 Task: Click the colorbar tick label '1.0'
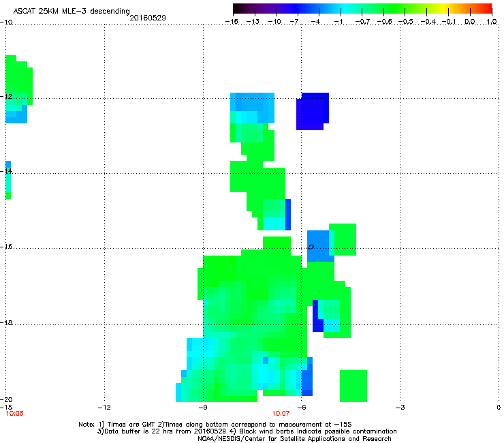tap(492, 22)
